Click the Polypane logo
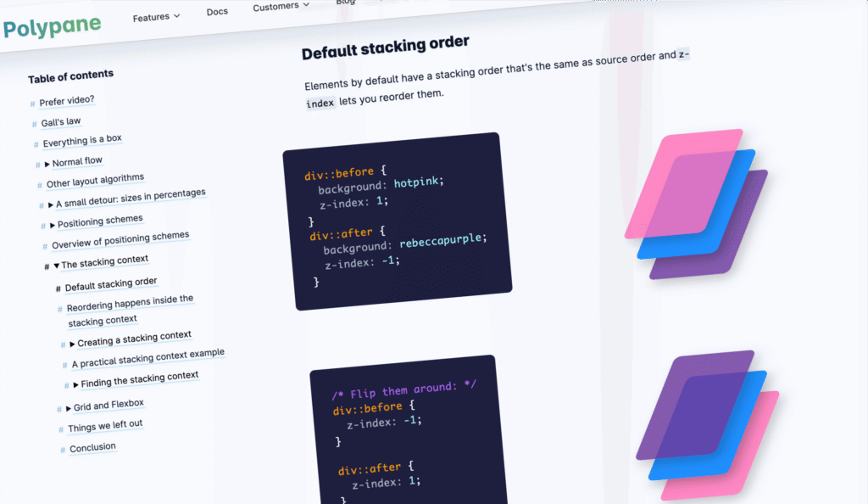 point(51,26)
